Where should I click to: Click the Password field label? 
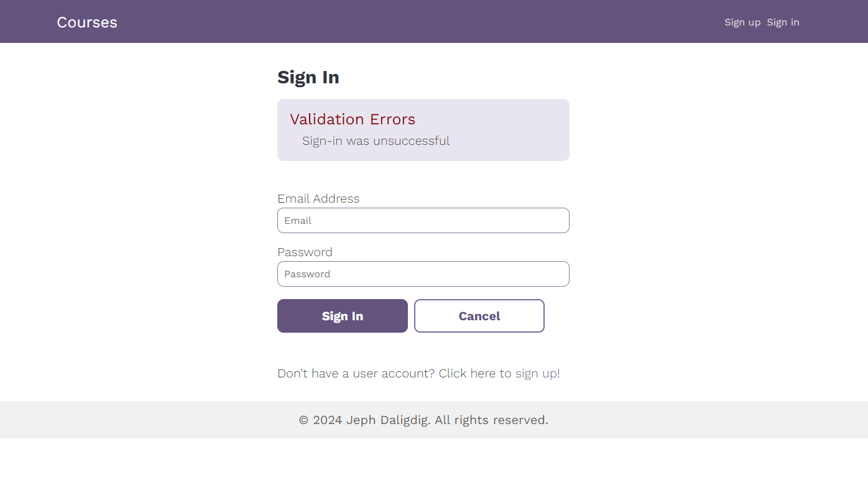click(305, 252)
